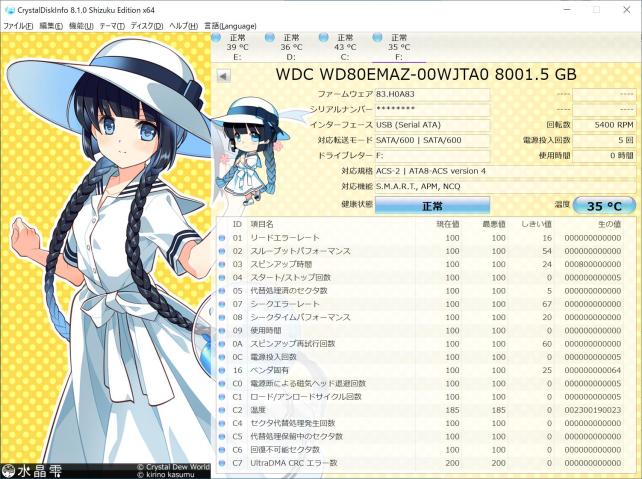The width and height of the screenshot is (642, 479).
Task: Click the status icon of row 08
Action: pos(222,317)
